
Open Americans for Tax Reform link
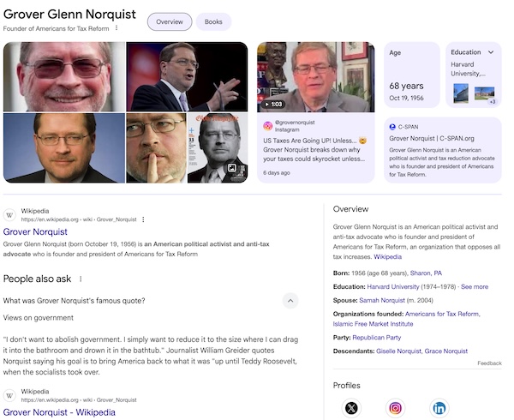click(443, 314)
